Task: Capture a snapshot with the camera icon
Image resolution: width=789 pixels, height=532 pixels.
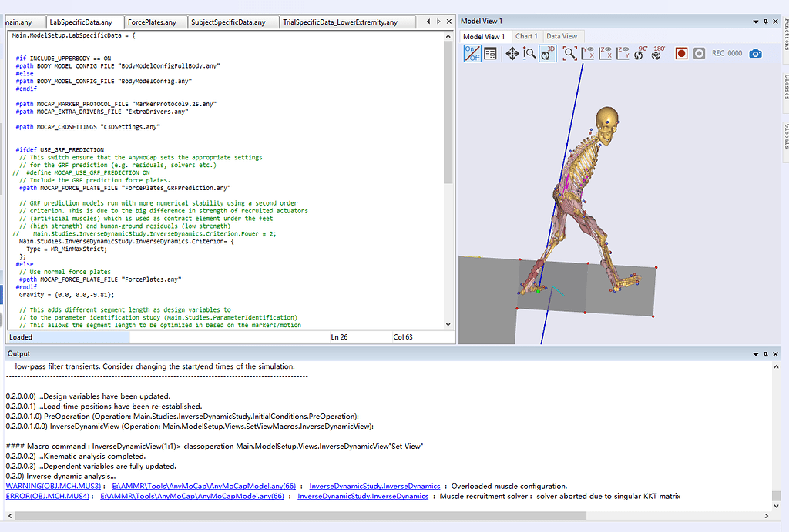Action: (x=756, y=53)
